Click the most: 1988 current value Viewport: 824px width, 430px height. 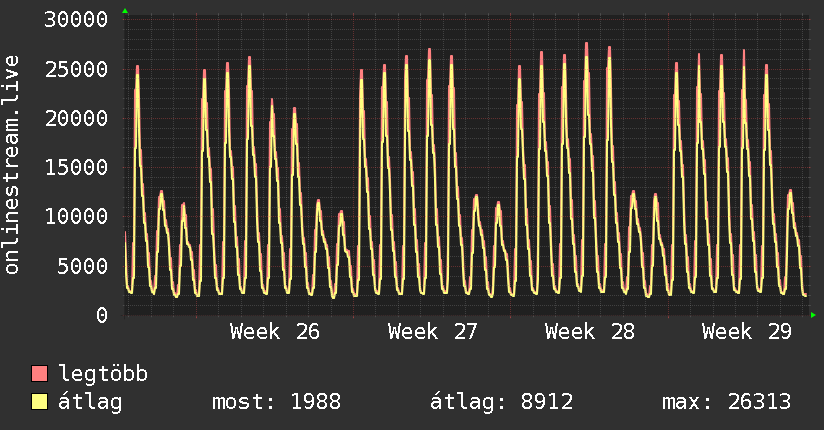click(x=276, y=402)
